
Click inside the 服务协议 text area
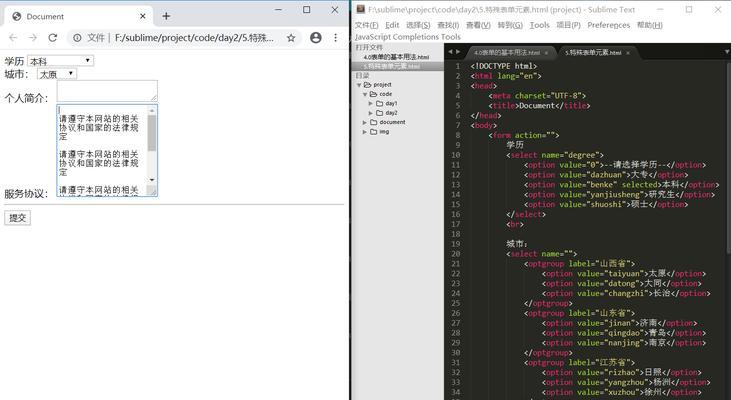pos(102,150)
